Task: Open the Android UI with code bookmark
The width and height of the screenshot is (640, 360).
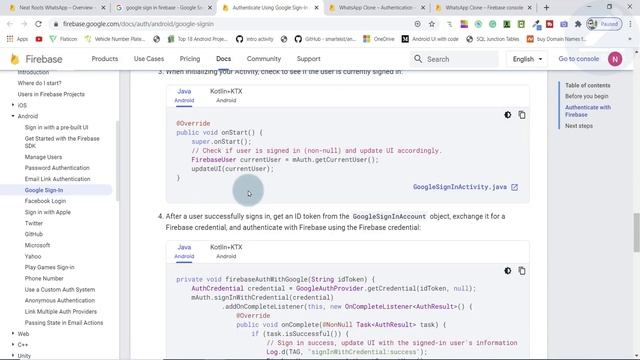Action: tap(430, 39)
